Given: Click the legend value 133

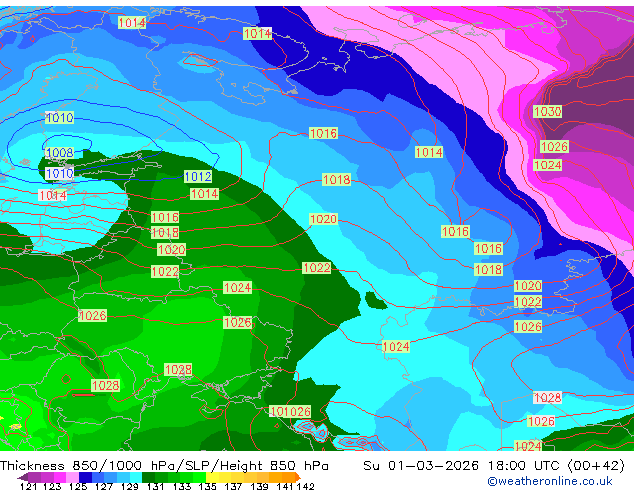Looking at the screenshot, I should (x=182, y=486).
